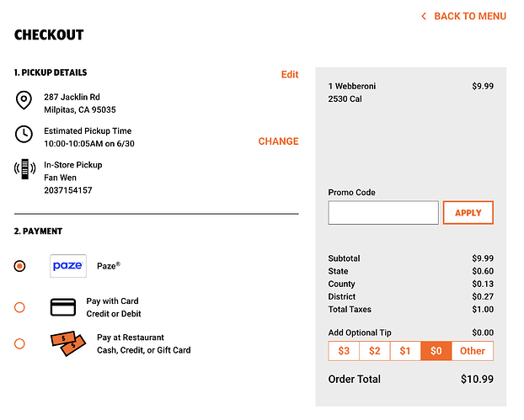Click the orange cash bills icon
The height and width of the screenshot is (420, 524).
point(68,343)
